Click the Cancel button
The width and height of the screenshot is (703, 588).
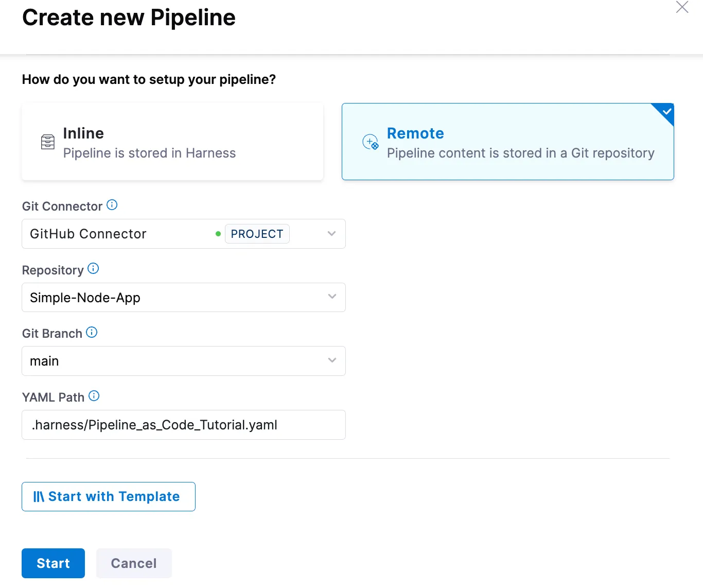point(134,563)
